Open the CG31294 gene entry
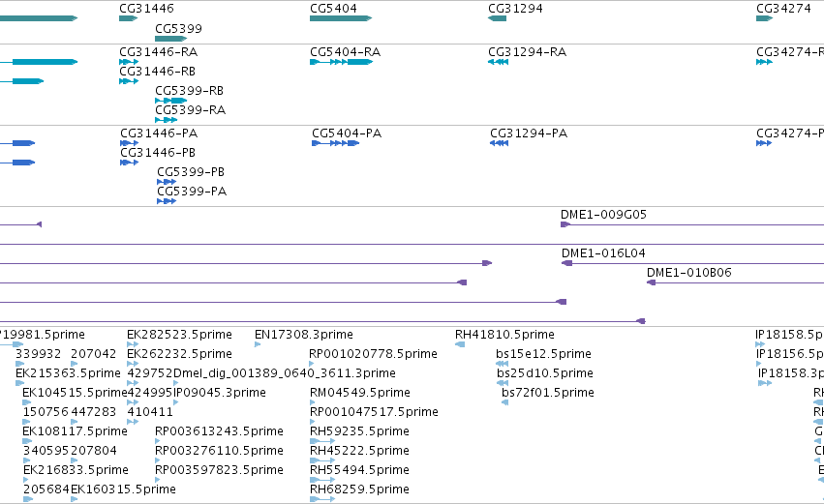The width and height of the screenshot is (824, 504). tap(497, 18)
